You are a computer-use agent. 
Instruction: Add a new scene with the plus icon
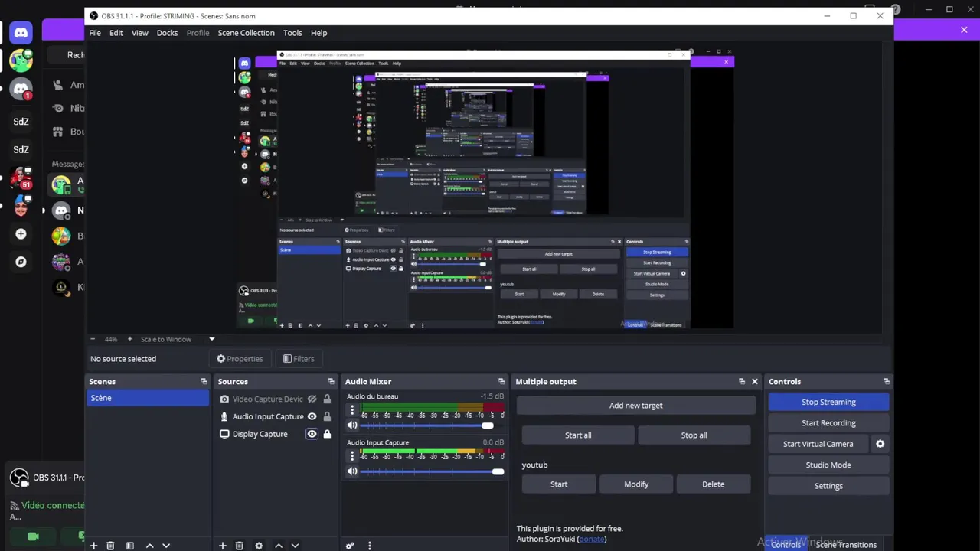(93, 546)
